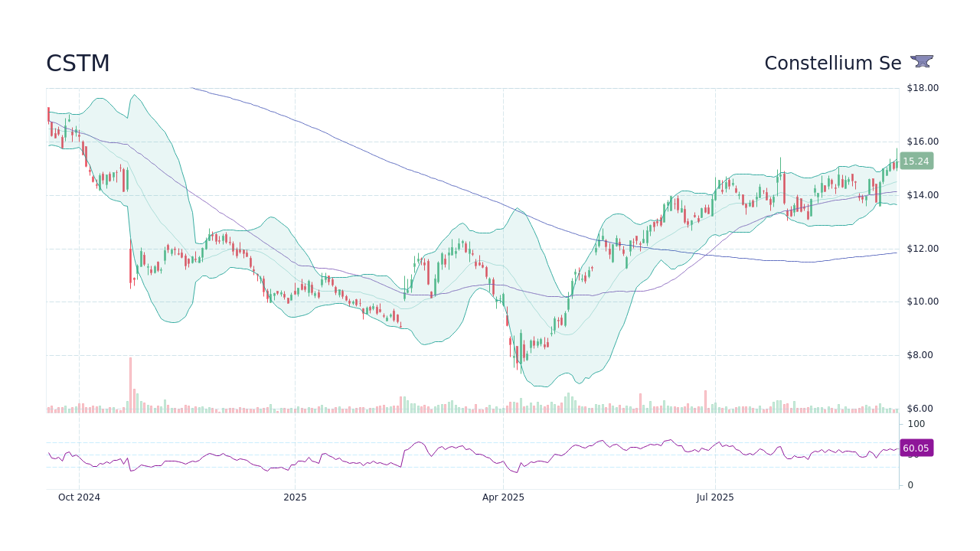The width and height of the screenshot is (980, 551).
Task: Click the anvil company logo icon
Action: click(920, 61)
